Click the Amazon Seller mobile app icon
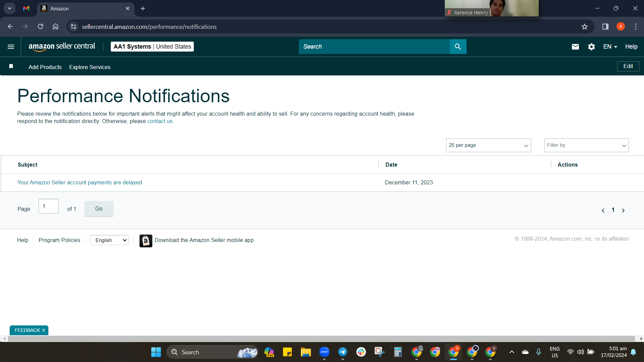The height and width of the screenshot is (362, 644). click(146, 241)
